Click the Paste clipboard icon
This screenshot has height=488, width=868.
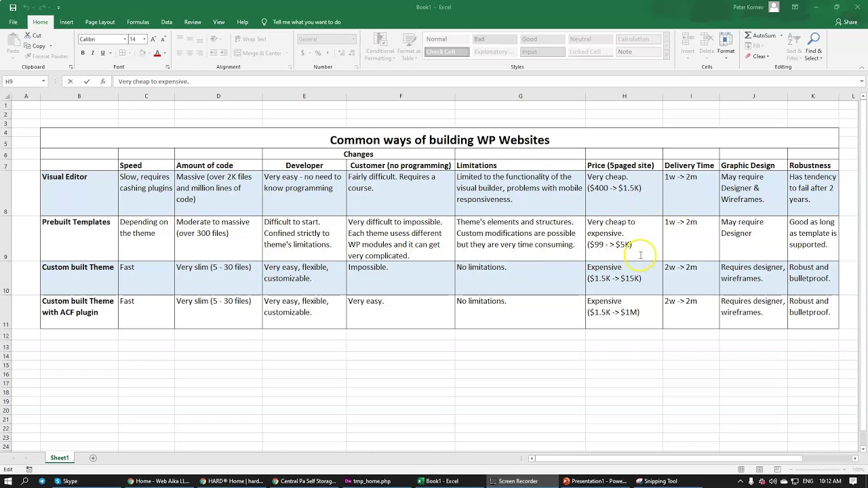12,41
